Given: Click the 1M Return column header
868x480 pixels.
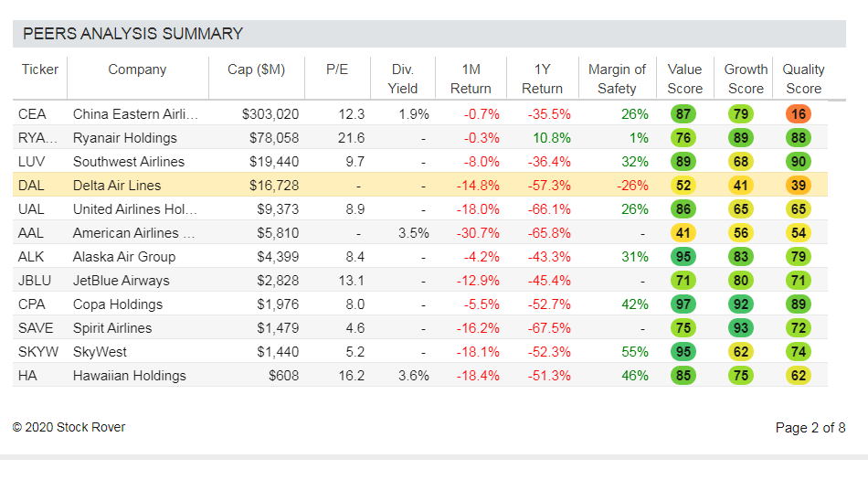Looking at the screenshot, I should [x=471, y=79].
